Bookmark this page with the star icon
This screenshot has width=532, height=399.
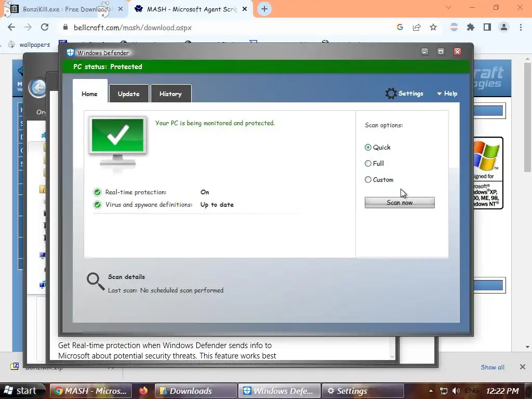pyautogui.click(x=433, y=27)
